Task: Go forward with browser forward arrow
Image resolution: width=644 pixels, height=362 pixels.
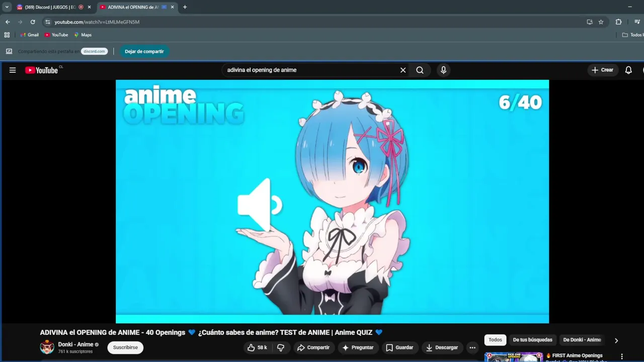Action: click(x=20, y=22)
